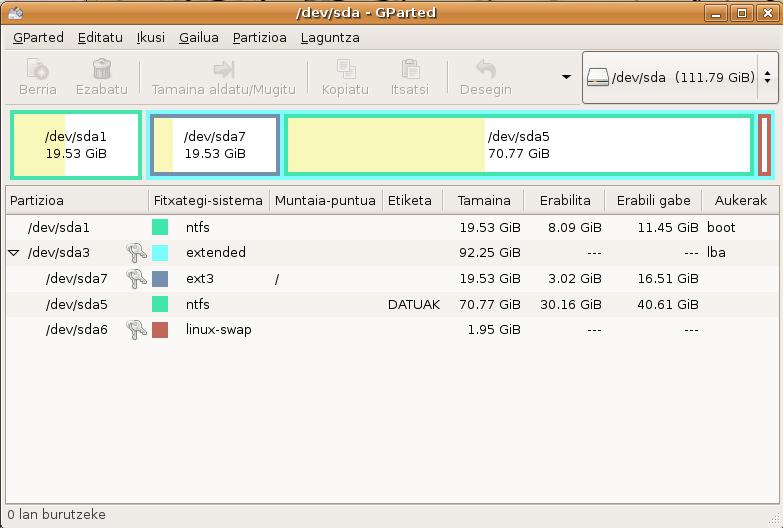Click the 3.02 GiB used value

click(x=574, y=278)
